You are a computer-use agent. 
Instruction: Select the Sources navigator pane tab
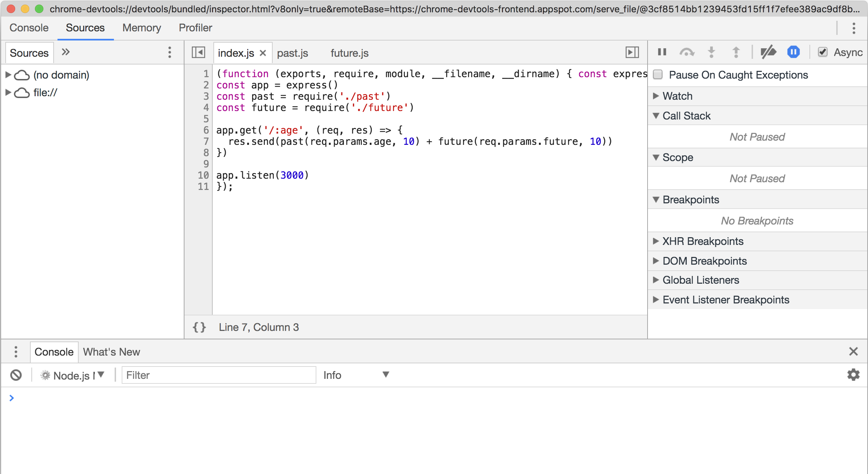tap(29, 53)
